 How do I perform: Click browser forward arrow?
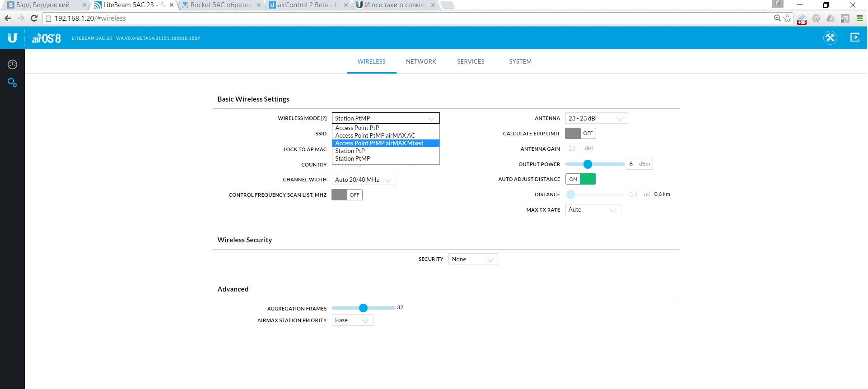click(21, 18)
